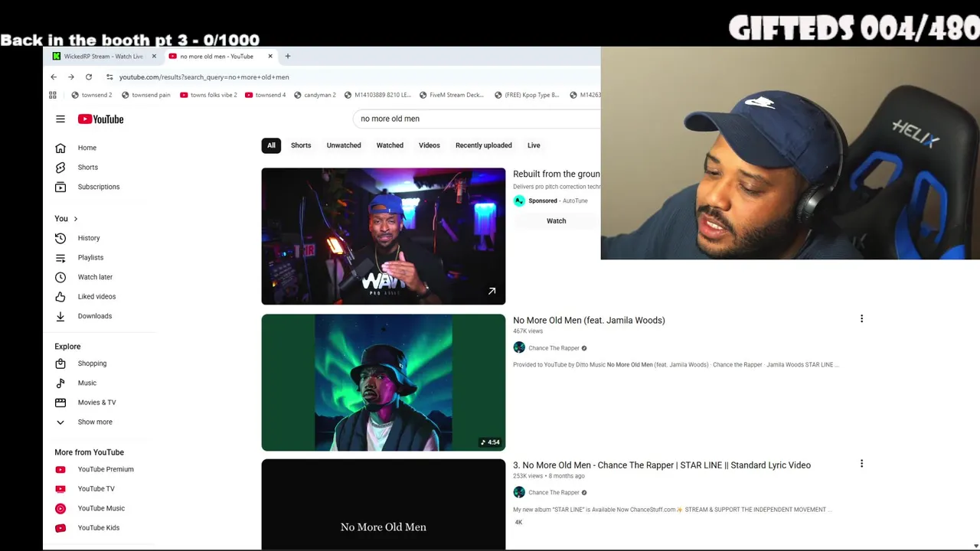Image resolution: width=980 pixels, height=551 pixels.
Task: Open the YouTube hamburger guide menu
Action: (60, 119)
